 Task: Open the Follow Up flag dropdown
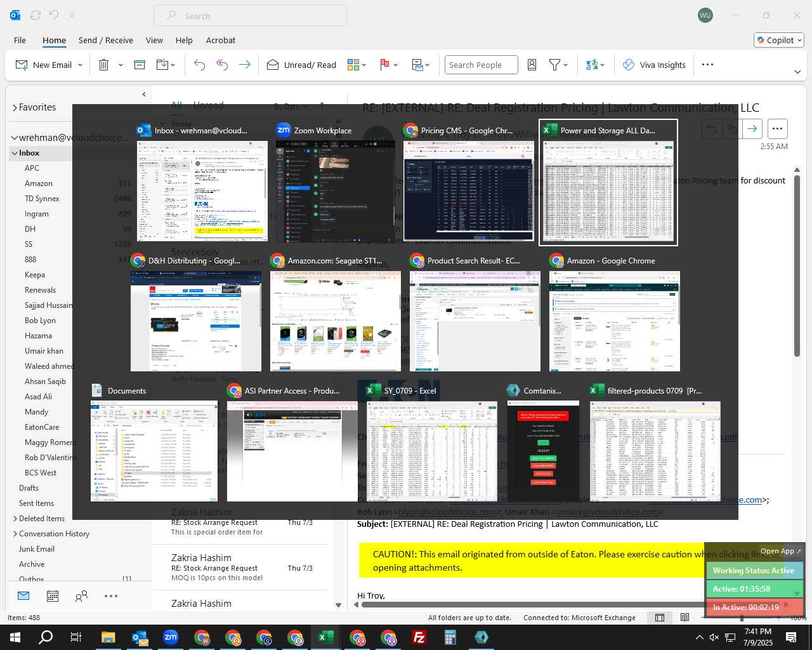click(389, 65)
